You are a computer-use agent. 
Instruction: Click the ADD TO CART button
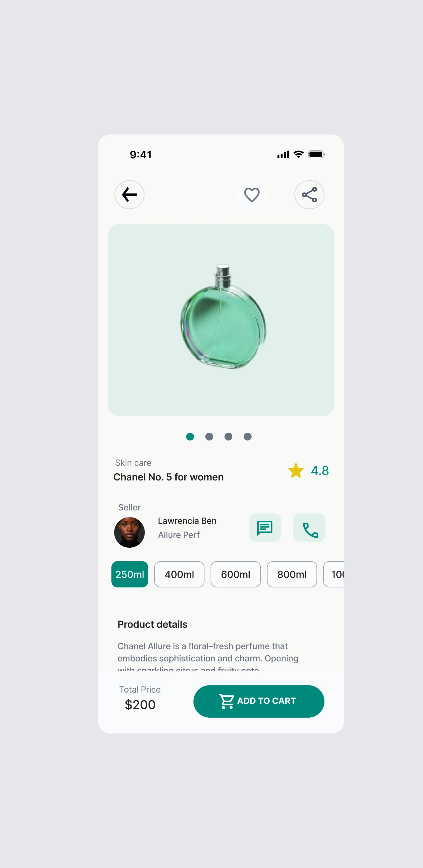[259, 701]
